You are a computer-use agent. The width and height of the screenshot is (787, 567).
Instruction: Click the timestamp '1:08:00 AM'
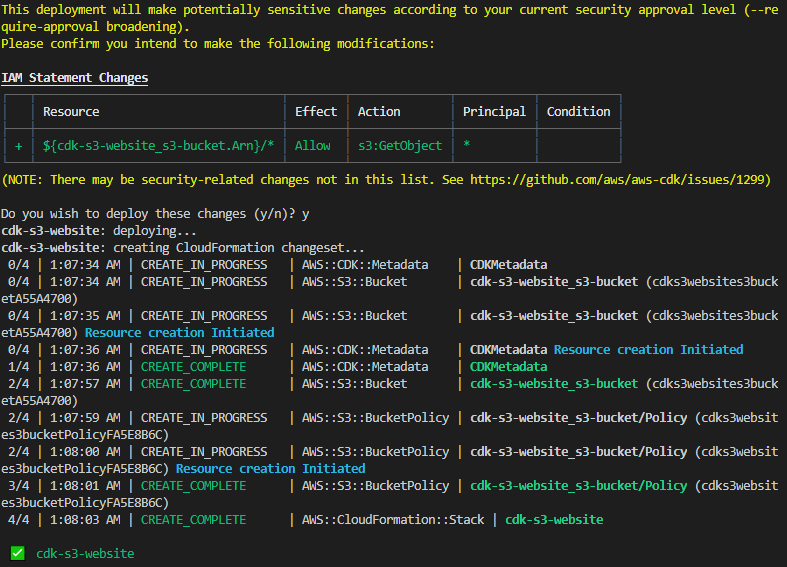pyautogui.click(x=85, y=452)
